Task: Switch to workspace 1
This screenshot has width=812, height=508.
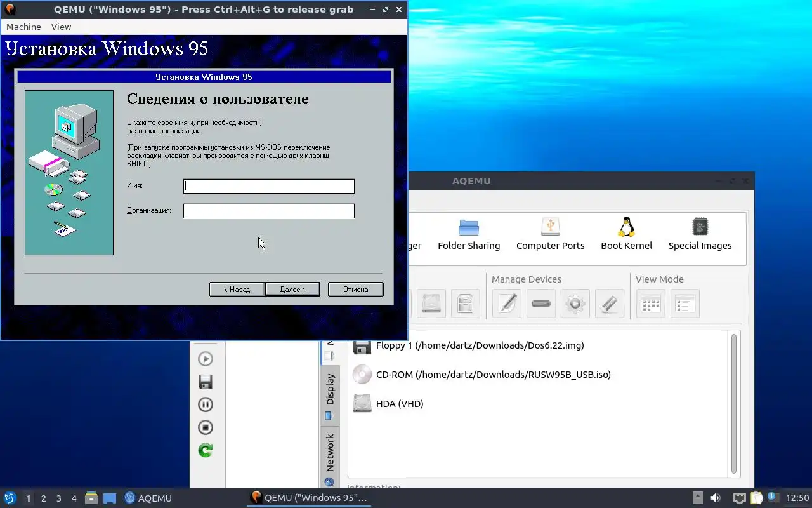Action: pyautogui.click(x=28, y=498)
